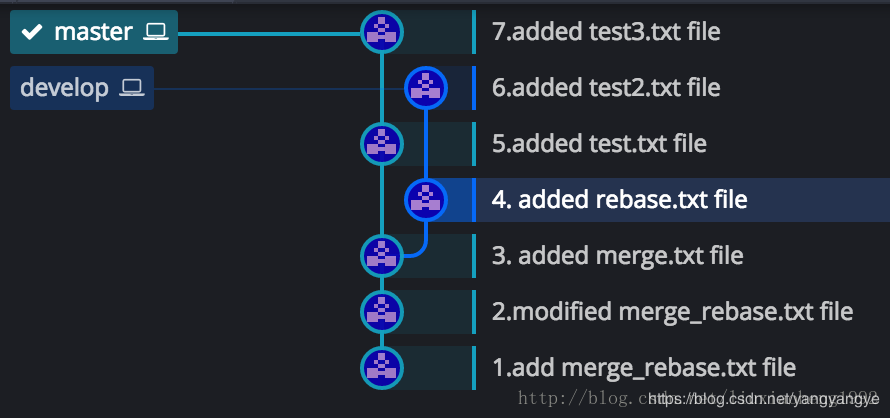Click highlighted commit "4. added rebase.txt file"

coord(619,200)
